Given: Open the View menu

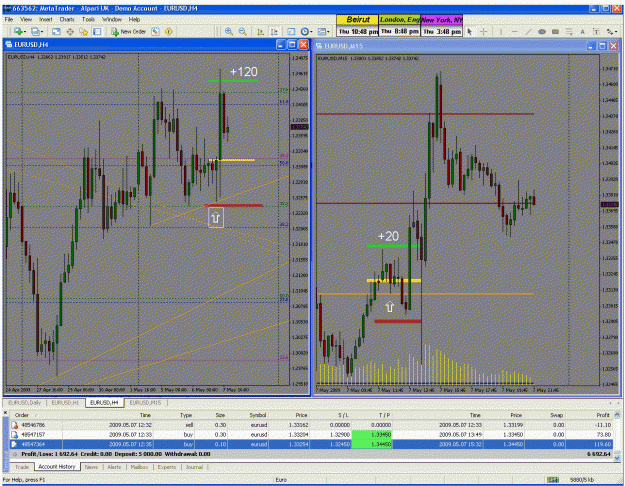Looking at the screenshot, I should click(x=26, y=19).
